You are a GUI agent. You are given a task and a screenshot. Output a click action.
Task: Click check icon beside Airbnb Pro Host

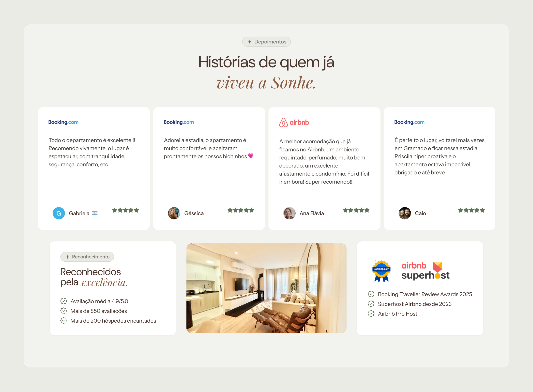(x=371, y=314)
